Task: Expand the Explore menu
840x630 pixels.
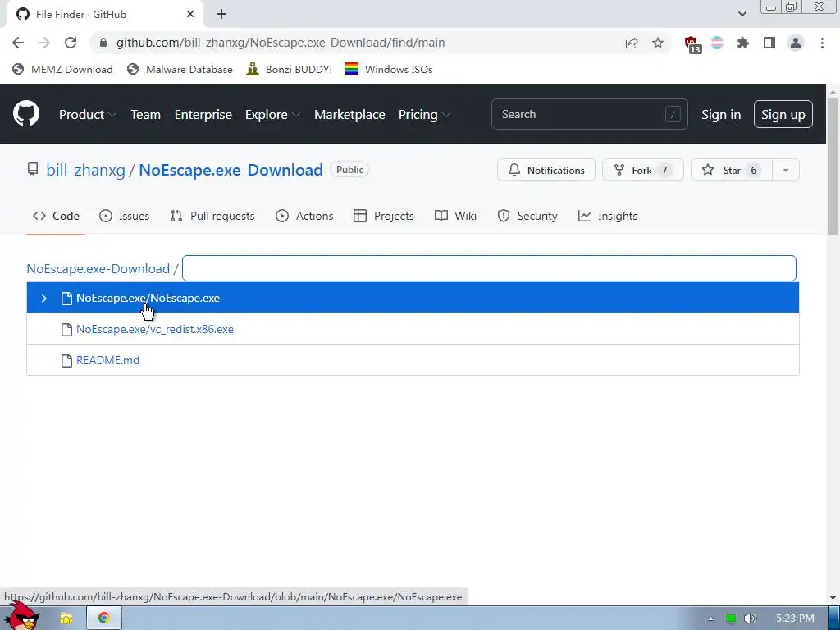Action: tap(272, 114)
